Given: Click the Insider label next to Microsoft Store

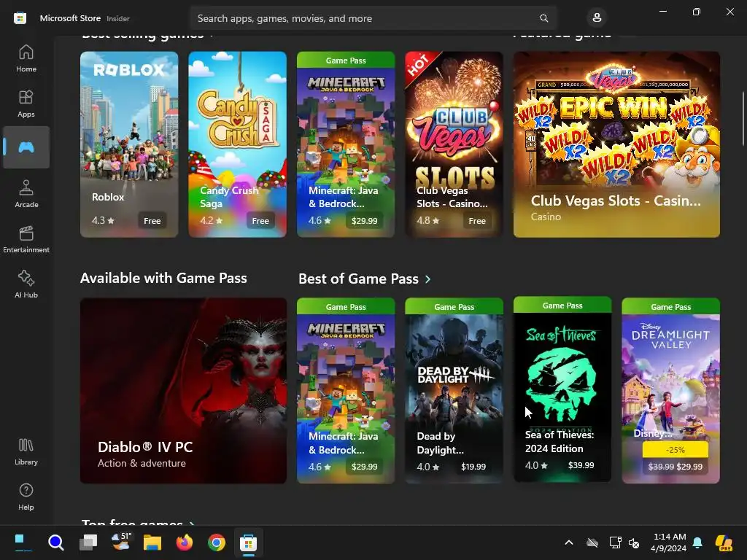Looking at the screenshot, I should [x=118, y=18].
